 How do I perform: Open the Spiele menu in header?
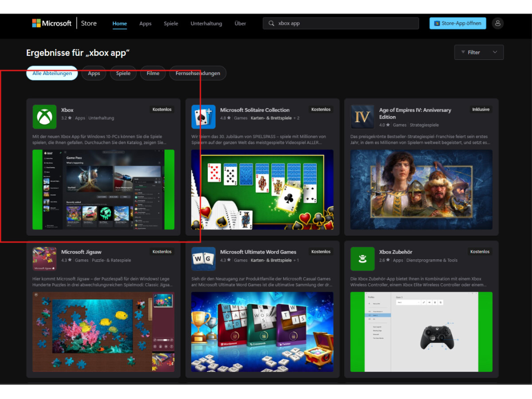click(x=171, y=23)
